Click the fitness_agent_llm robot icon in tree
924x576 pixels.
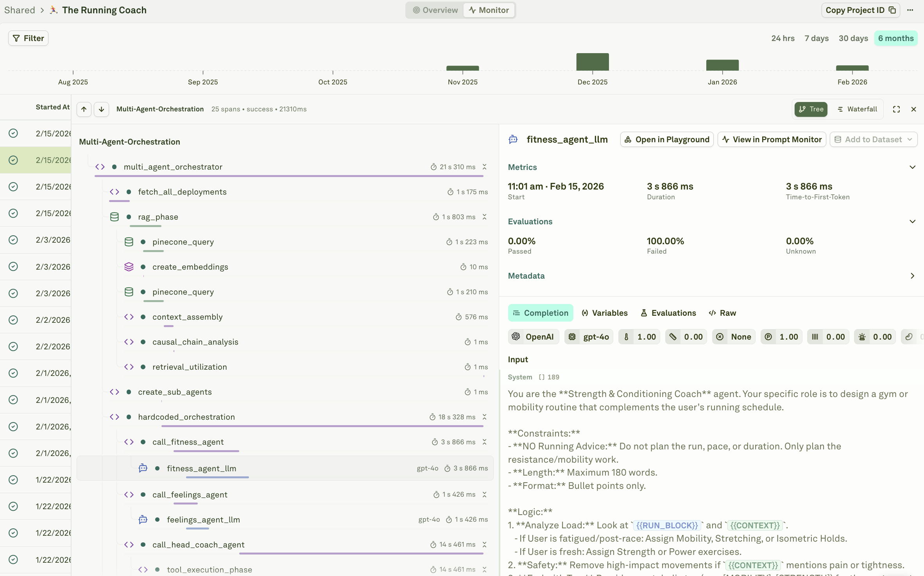pyautogui.click(x=143, y=468)
